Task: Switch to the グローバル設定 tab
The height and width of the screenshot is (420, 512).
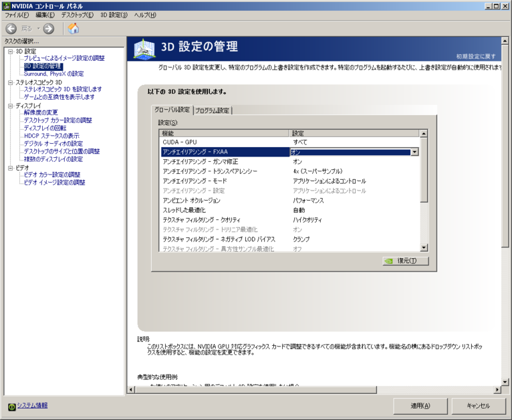Action: click(172, 110)
